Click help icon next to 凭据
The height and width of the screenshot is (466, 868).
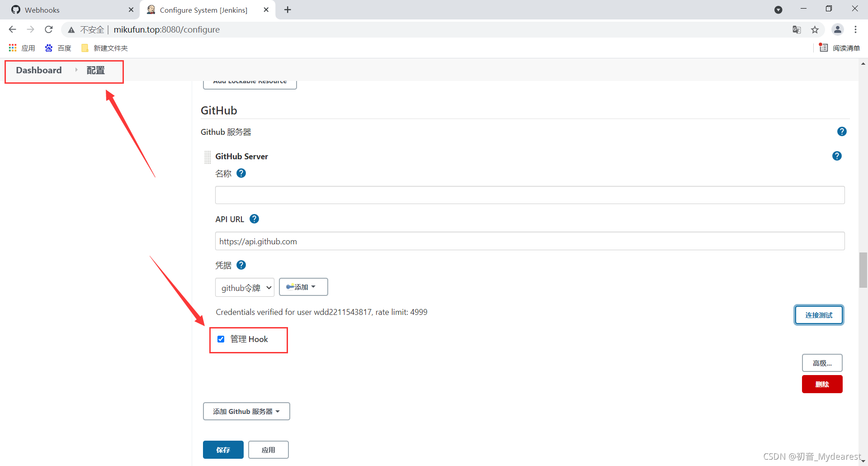[241, 265]
